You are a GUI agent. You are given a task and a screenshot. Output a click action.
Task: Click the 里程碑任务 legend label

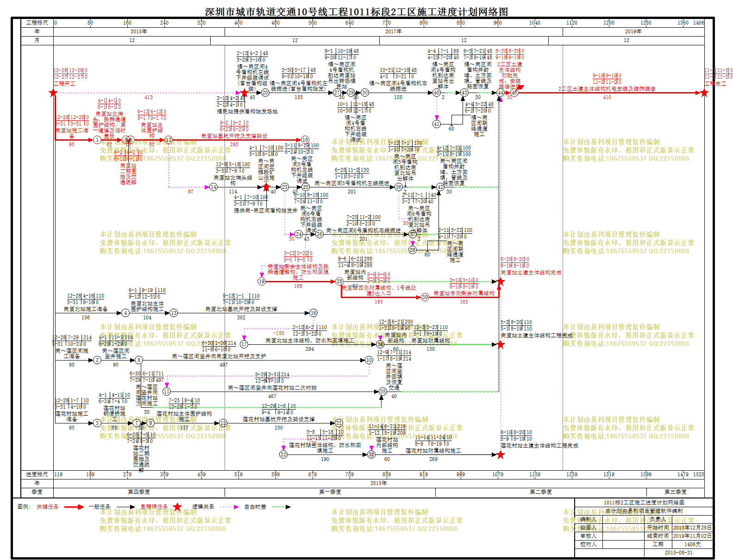tap(154, 507)
